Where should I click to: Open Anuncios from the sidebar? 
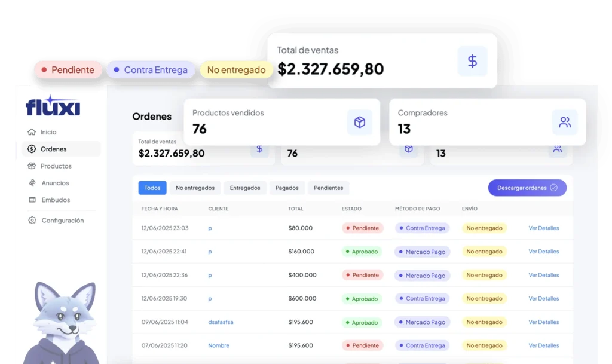[54, 182]
